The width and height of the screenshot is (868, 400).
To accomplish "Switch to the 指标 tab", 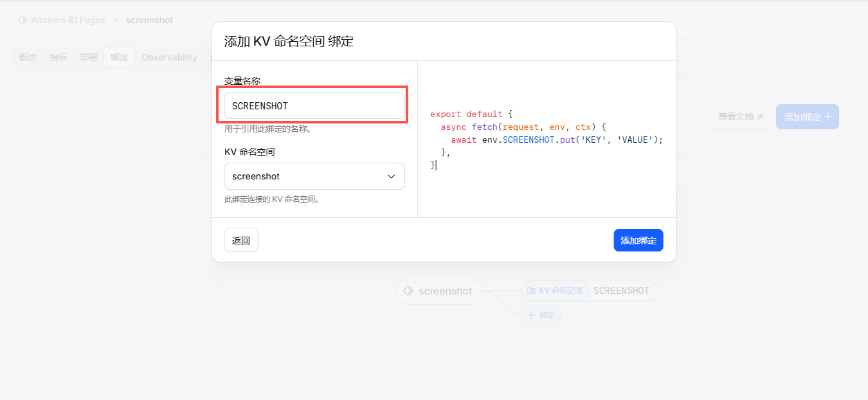I will [59, 57].
